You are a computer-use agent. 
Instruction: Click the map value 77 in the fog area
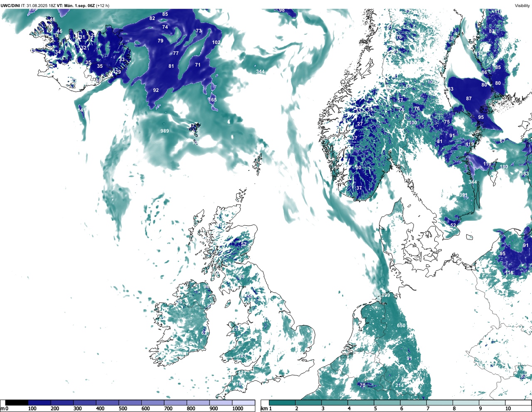[176, 53]
